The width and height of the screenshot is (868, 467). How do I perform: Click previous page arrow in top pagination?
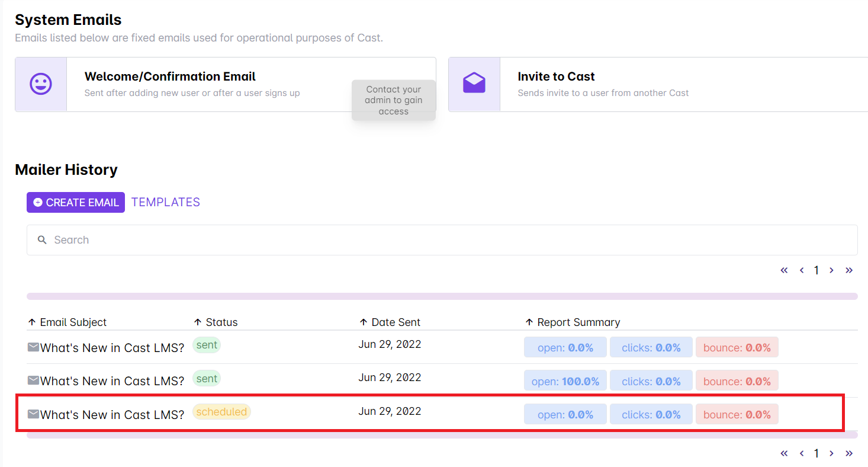pos(802,270)
